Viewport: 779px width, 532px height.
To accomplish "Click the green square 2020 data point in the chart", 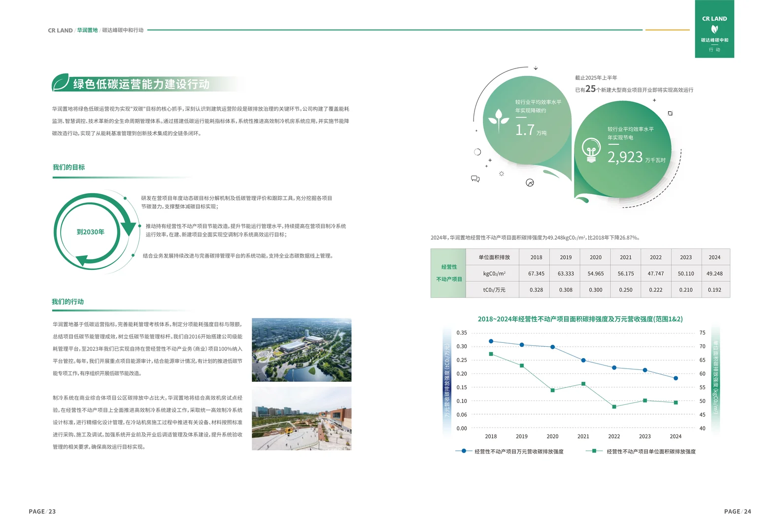I will tap(552, 390).
